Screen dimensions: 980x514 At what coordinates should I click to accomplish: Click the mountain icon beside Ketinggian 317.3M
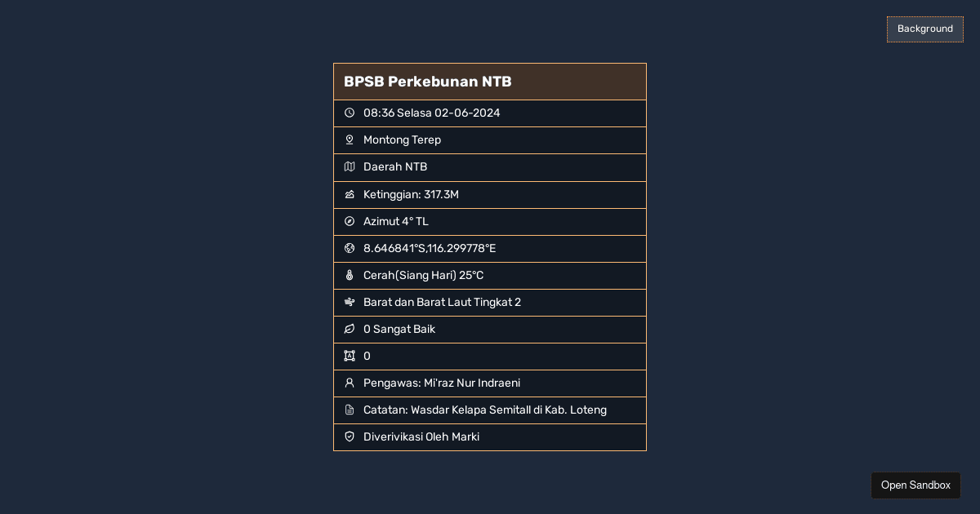pos(350,194)
